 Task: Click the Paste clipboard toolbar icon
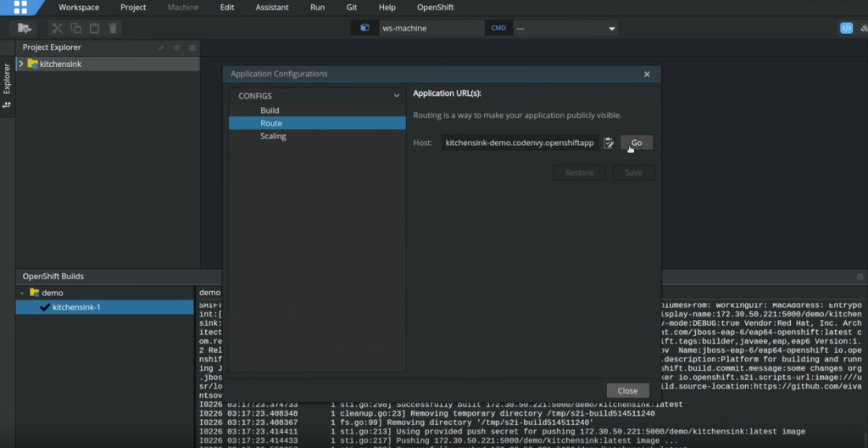[x=94, y=28]
